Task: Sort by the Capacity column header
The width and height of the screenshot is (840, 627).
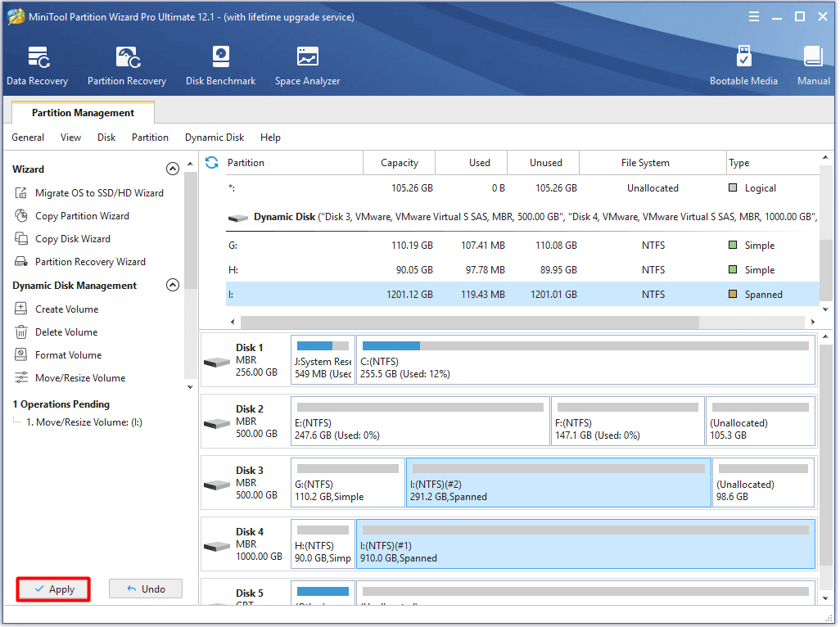Action: pyautogui.click(x=399, y=163)
